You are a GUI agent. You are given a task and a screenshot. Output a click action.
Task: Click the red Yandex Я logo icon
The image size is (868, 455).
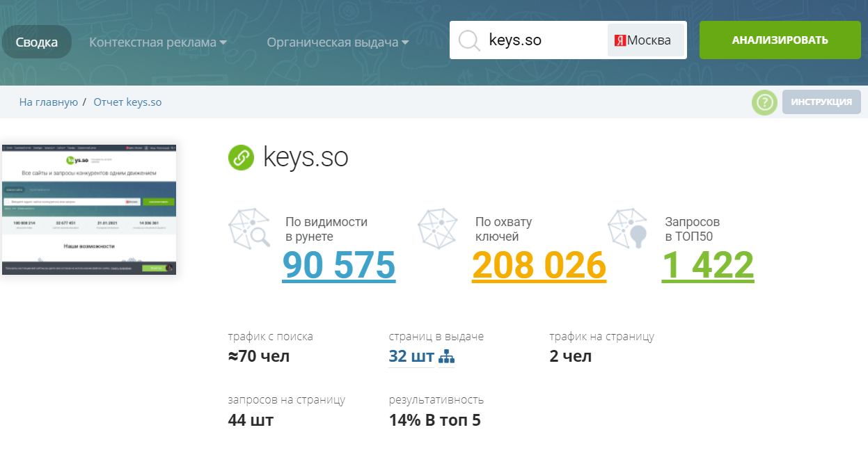coord(620,41)
